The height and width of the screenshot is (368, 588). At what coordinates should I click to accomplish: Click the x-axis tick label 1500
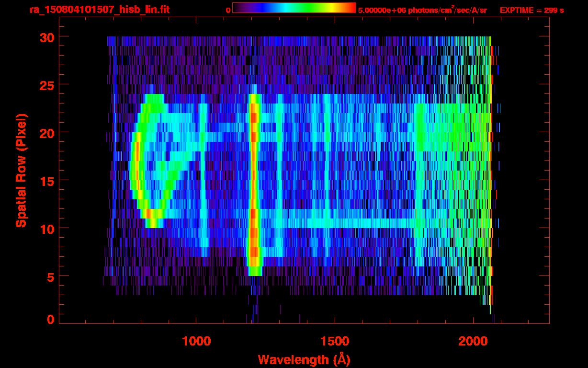[335, 341]
